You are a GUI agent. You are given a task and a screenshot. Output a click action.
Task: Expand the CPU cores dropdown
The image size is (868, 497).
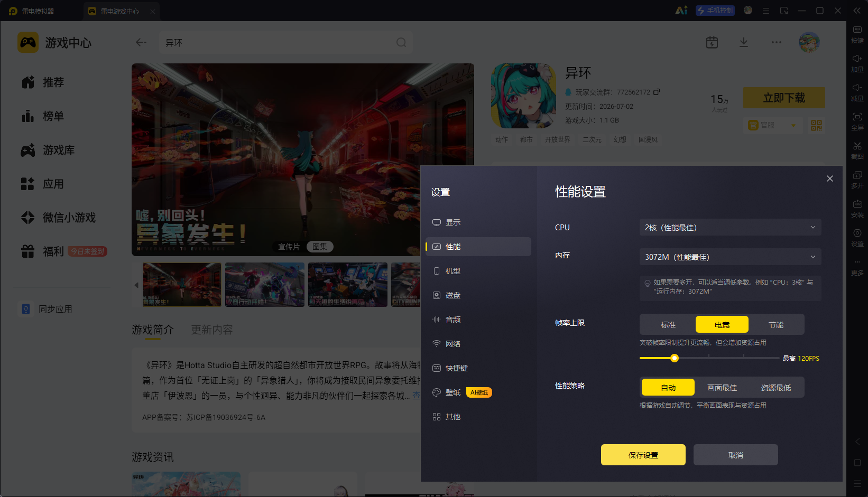[730, 227]
